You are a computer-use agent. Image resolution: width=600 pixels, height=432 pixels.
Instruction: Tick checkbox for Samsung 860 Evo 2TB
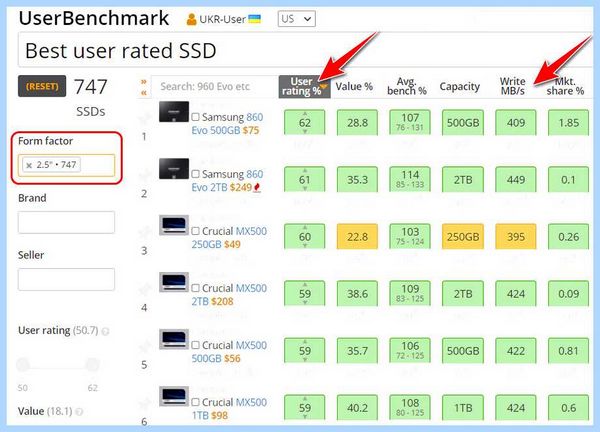pos(196,174)
